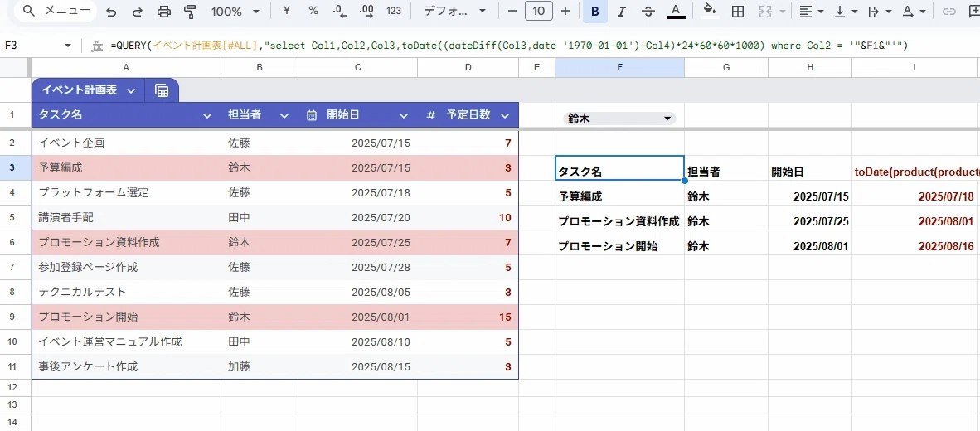This screenshot has height=431, width=980.
Task: Increase decimal places
Action: coord(366,12)
